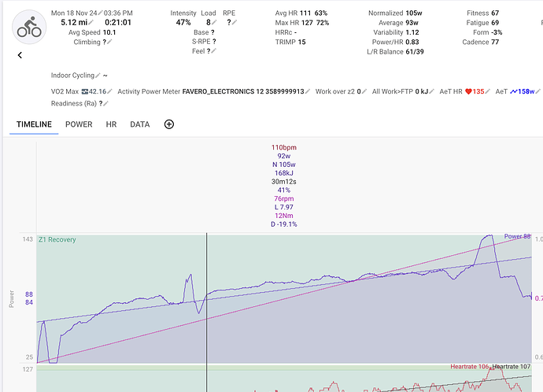The height and width of the screenshot is (392, 543).
Task: Edit the 5.12 mi distance pencil
Action: coord(90,23)
